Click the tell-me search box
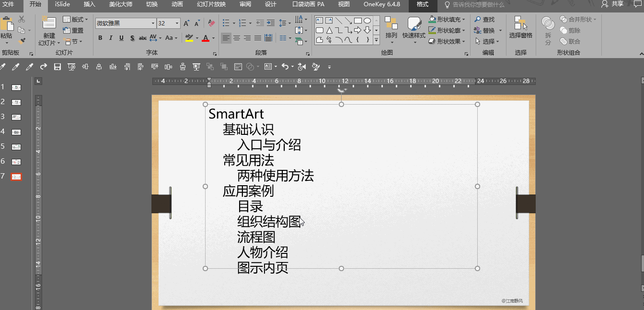The width and height of the screenshot is (644, 310). point(474,4)
